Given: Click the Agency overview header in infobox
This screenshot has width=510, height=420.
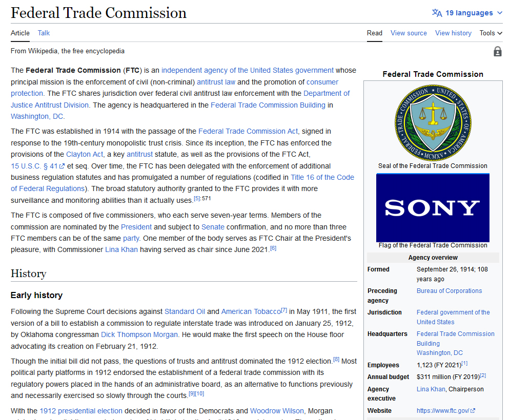Looking at the screenshot, I should click(x=433, y=258).
